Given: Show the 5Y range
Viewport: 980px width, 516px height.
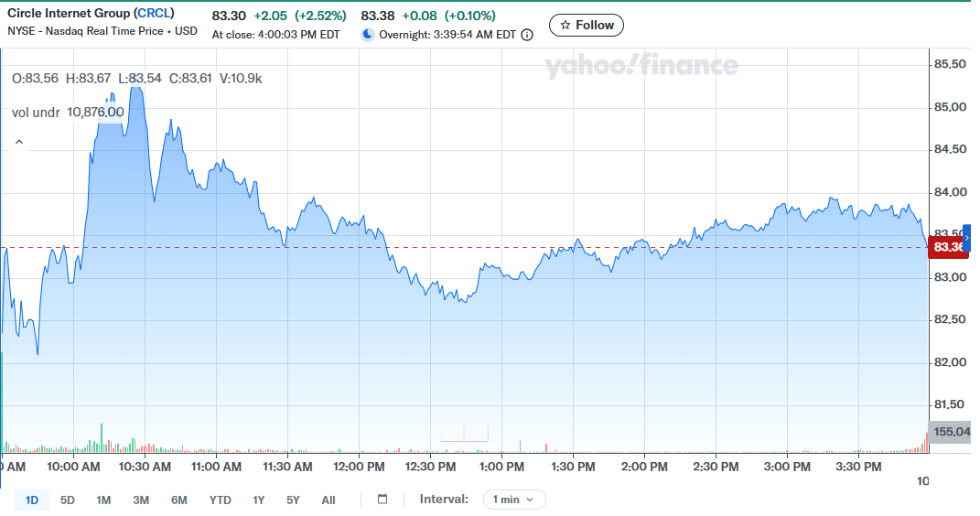Looking at the screenshot, I should coord(293,500).
